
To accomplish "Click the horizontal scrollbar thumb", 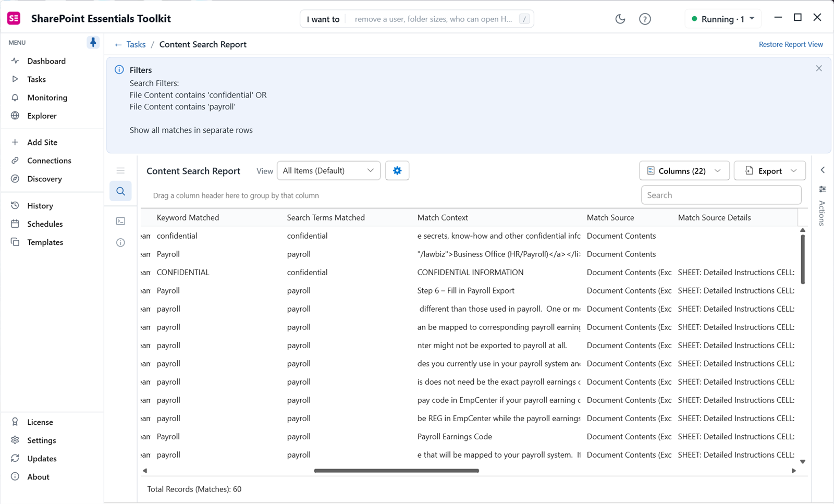I will [396, 471].
